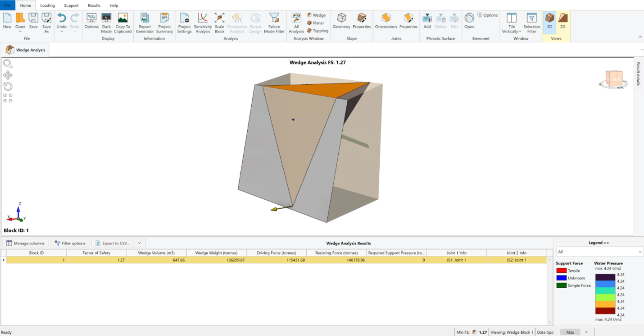This screenshot has width=644, height=336.
Task: Click the results table vertical scrollbar
Action: 549,291
